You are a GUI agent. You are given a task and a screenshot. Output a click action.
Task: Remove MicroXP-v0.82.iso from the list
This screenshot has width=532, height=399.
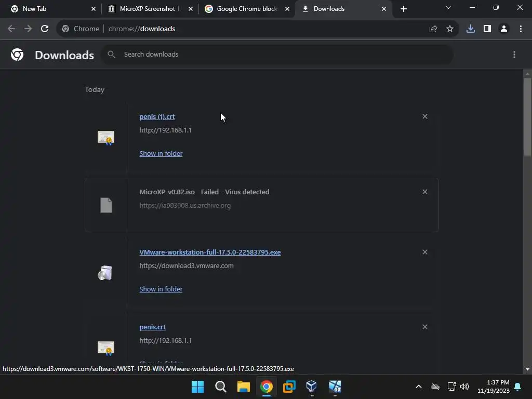click(x=424, y=192)
